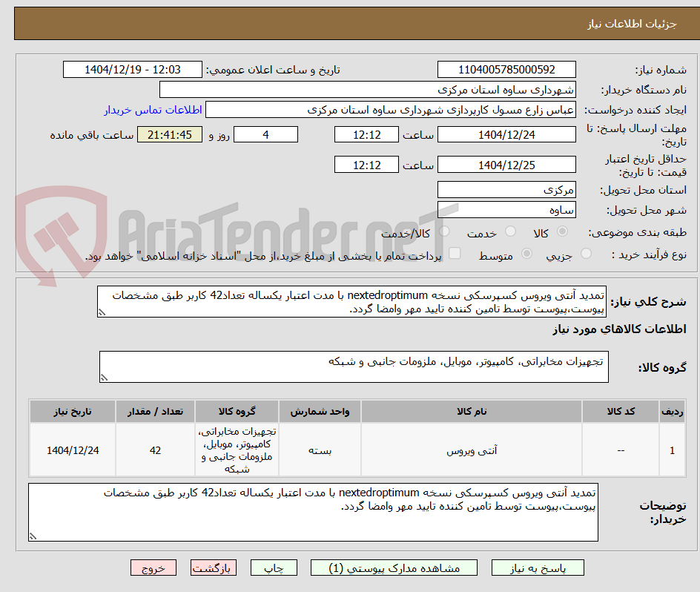Image resolution: width=700 pixels, height=592 pixels.
Task: Click the quantity cell showing 42
Action: [156, 450]
